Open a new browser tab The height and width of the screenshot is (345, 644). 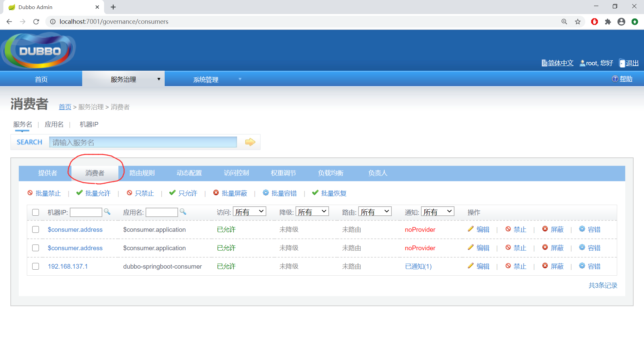pos(113,7)
